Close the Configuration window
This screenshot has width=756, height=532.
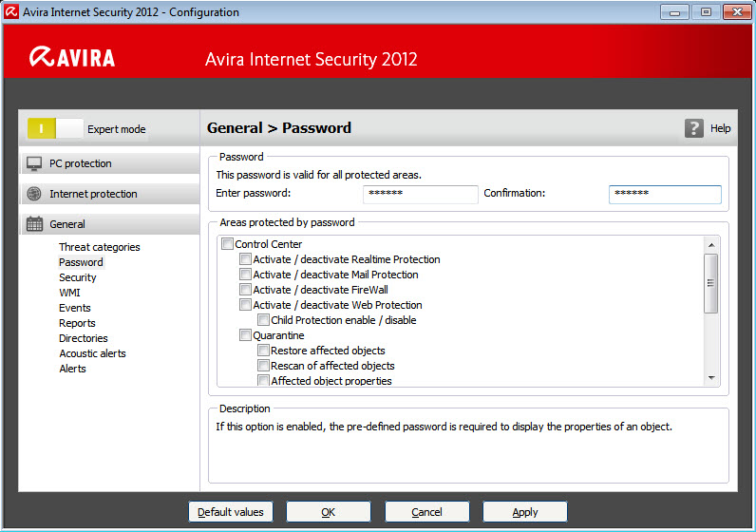[x=737, y=12]
